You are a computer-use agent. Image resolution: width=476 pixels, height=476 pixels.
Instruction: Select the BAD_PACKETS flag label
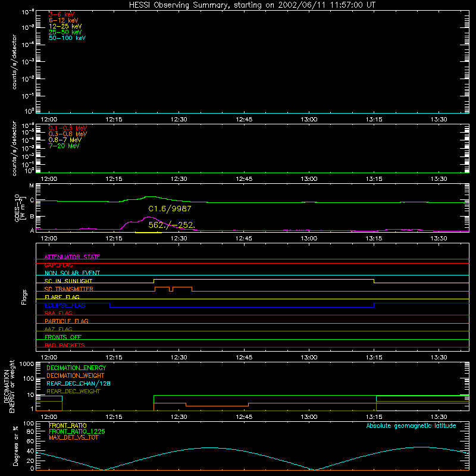[65, 345]
